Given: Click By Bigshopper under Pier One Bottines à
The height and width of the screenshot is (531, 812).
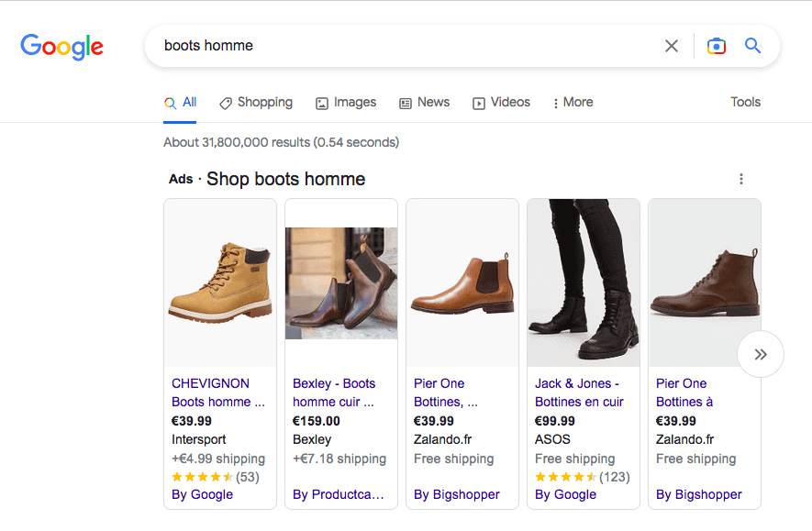Looking at the screenshot, I should point(698,494).
